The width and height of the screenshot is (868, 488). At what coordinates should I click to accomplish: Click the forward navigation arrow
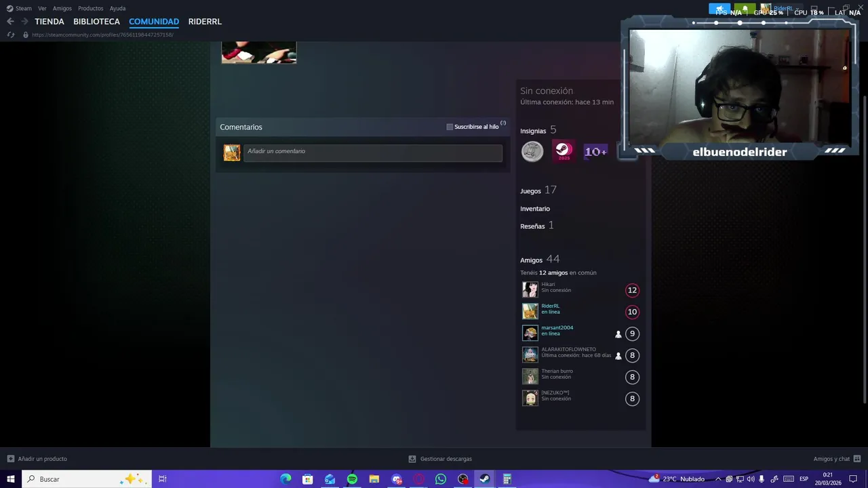click(x=24, y=22)
